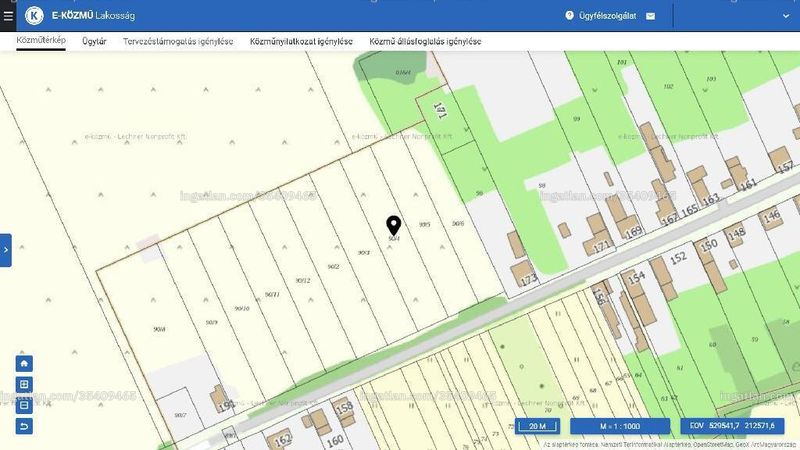Open Közműnyilatkozat igénylése tab
Screen dimensions: 800x450
click(301, 41)
